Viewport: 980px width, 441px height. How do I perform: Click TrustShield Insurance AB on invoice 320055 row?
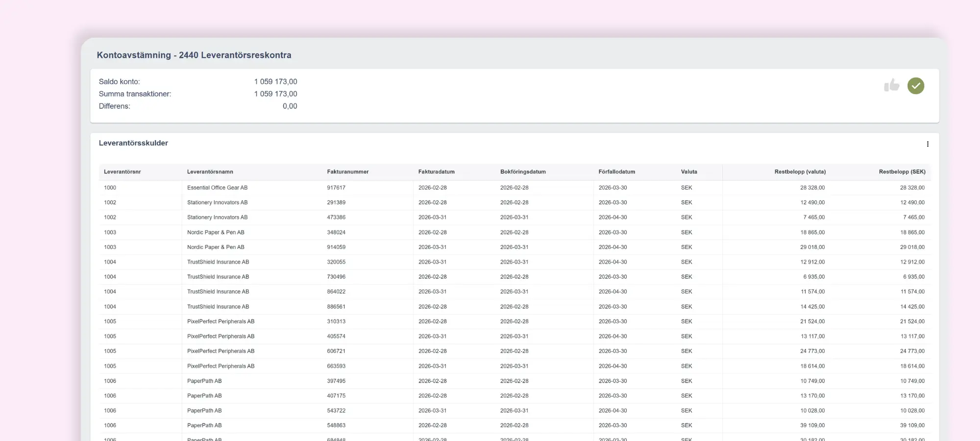218,262
